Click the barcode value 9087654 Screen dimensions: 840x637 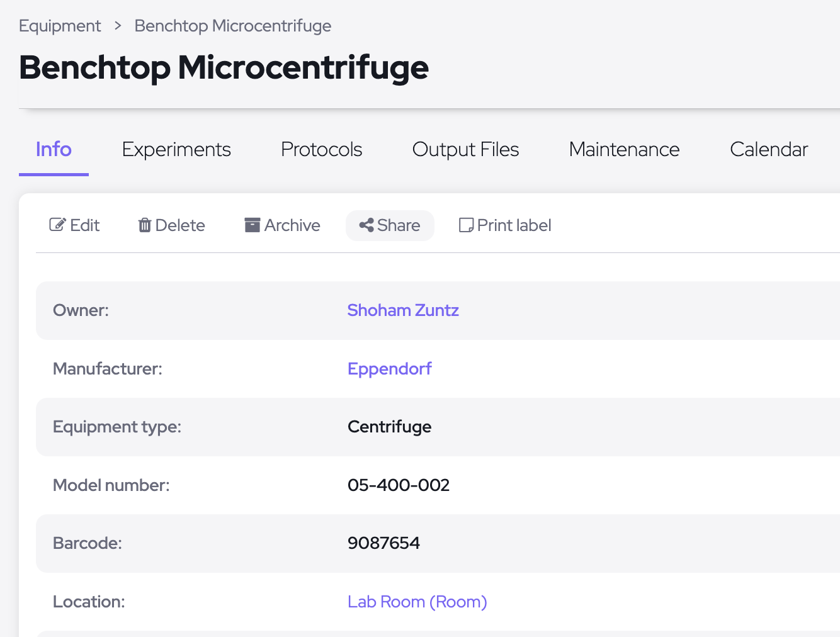pyautogui.click(x=383, y=543)
